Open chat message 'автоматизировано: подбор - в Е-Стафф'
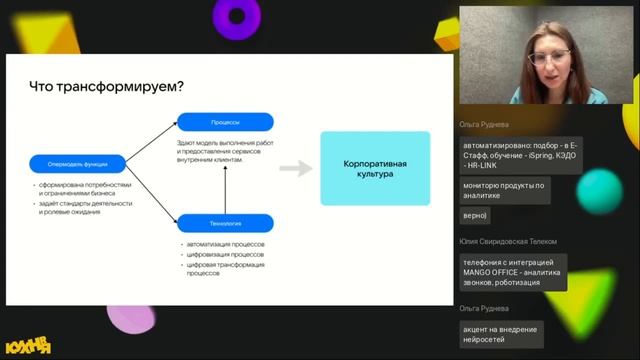This screenshot has width=640, height=360. coord(521,156)
